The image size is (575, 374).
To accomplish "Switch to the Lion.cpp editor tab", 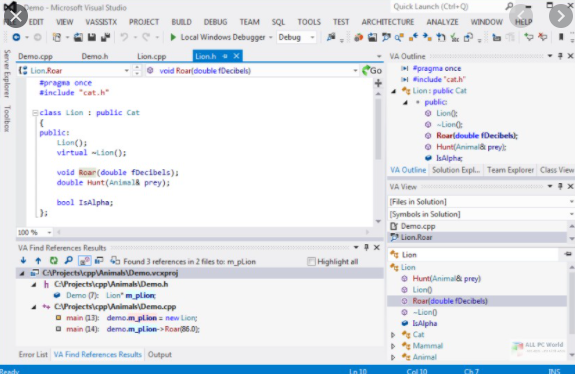I will pyautogui.click(x=151, y=56).
